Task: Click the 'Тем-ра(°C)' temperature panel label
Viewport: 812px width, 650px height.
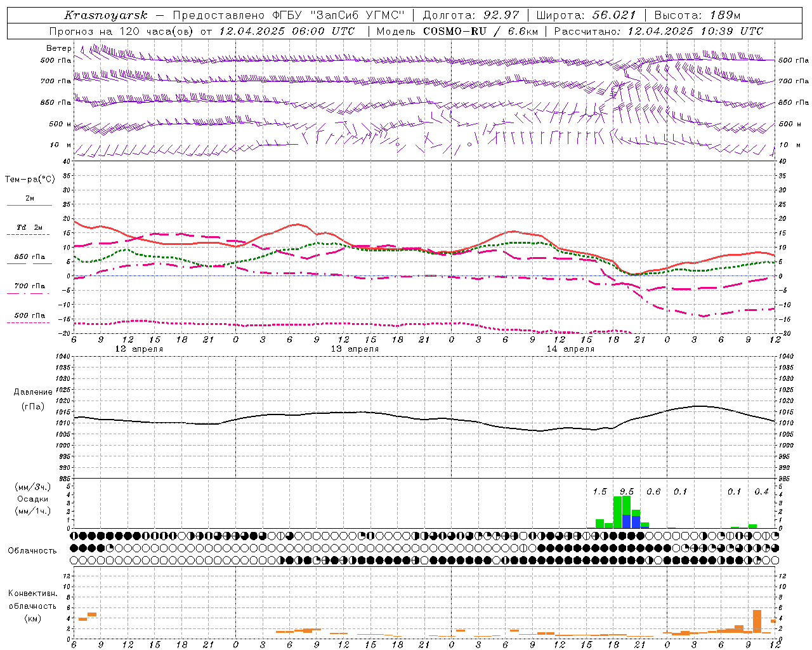Action: [30, 180]
